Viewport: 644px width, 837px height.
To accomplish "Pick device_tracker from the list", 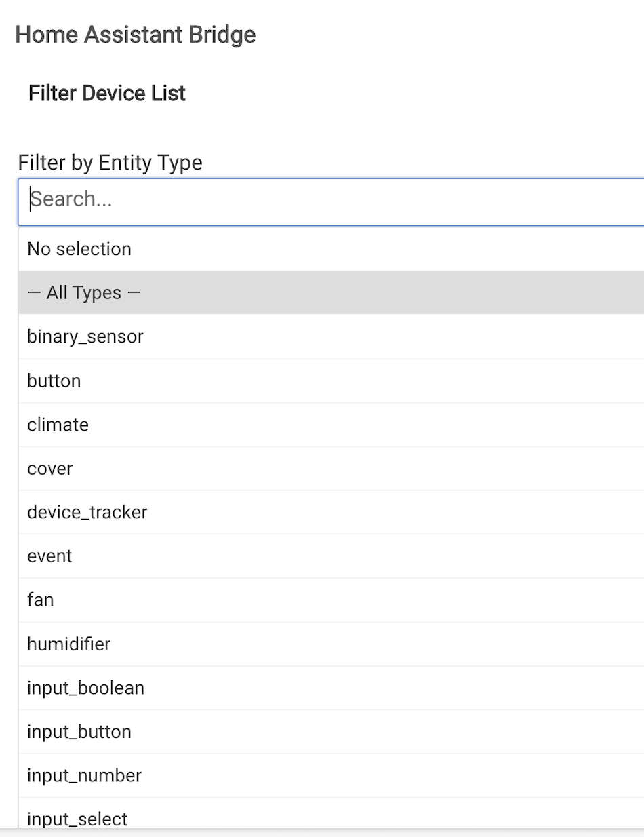I will (x=87, y=512).
